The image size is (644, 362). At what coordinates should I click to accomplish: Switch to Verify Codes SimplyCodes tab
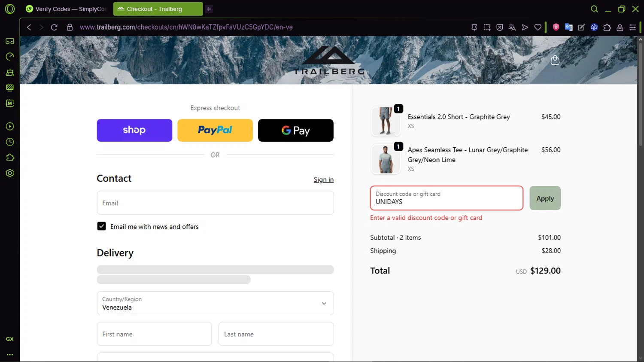click(x=66, y=9)
